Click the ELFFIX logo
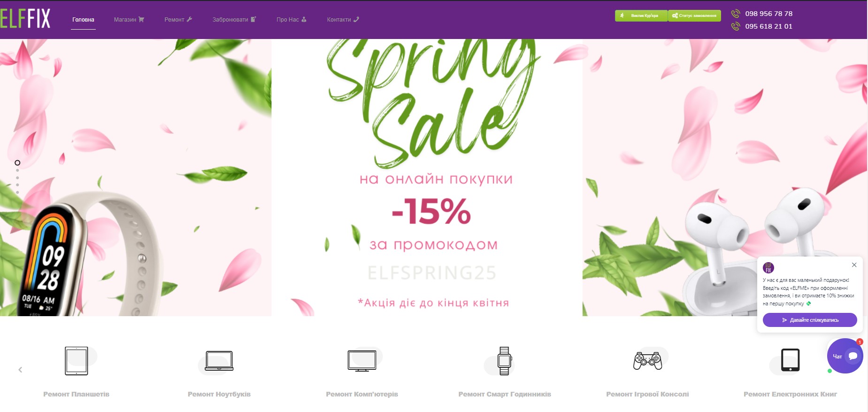The height and width of the screenshot is (412, 868). click(25, 19)
